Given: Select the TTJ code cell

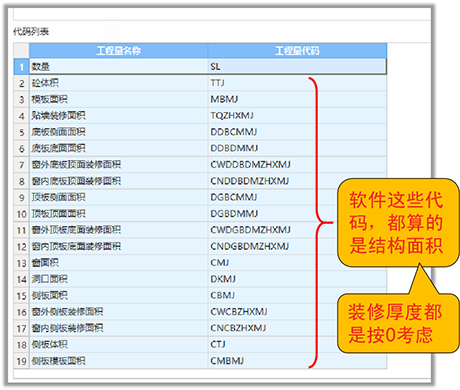Looking at the screenshot, I should (297, 83).
